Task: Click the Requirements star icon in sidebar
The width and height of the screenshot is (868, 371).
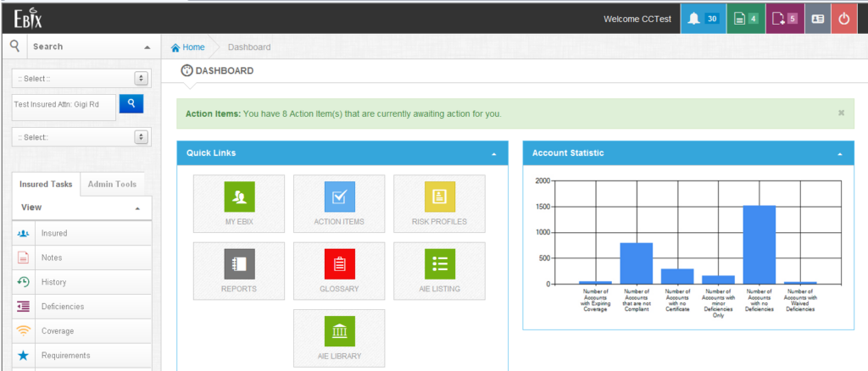Action: click(23, 355)
